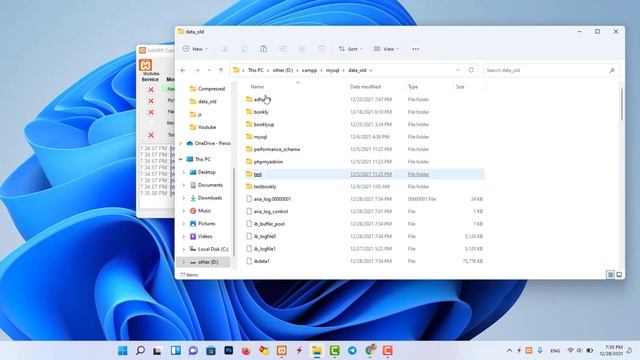Navigate to xampp breadcrumb
Viewport: 640px width, 360px height.
point(309,70)
